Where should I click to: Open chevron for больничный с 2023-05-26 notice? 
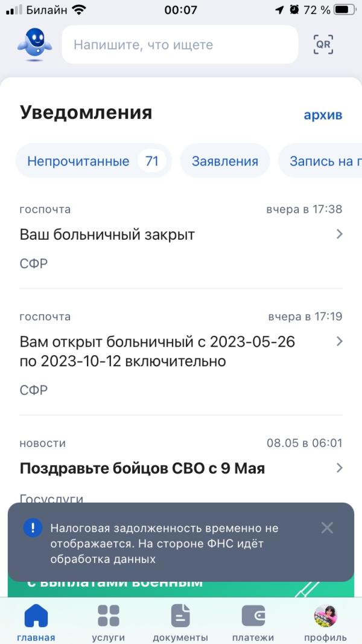(340, 341)
